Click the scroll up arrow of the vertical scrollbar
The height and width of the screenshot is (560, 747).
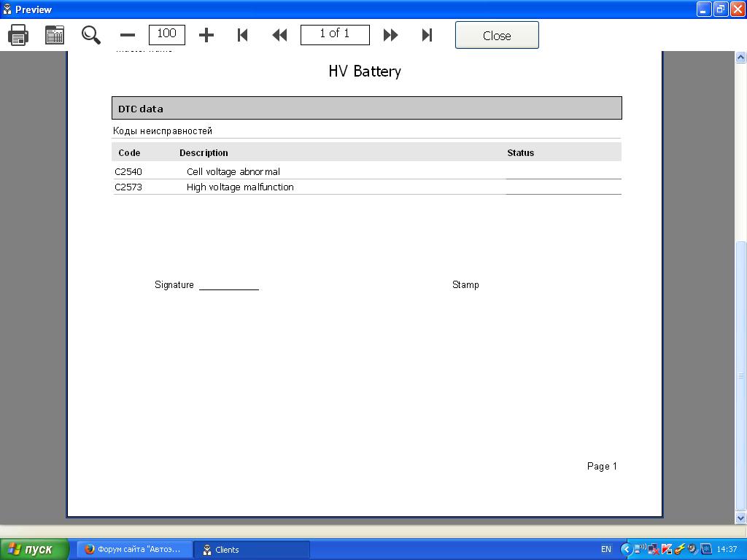[741, 57]
